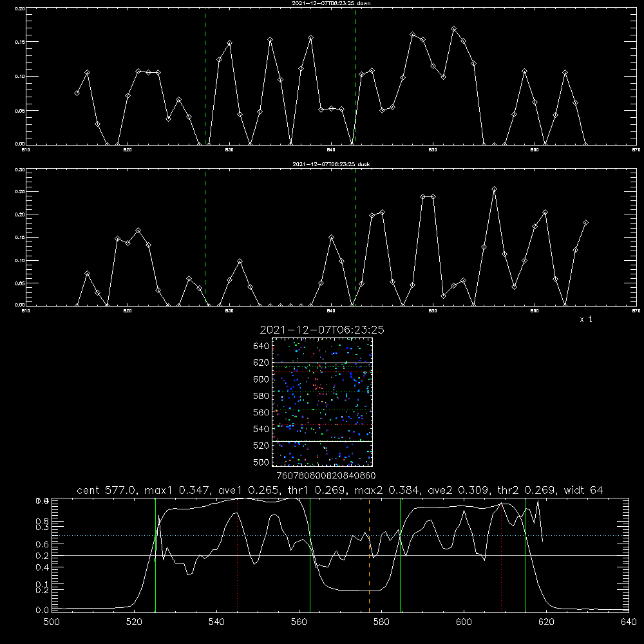This screenshot has height=644, width=644.
Task: Click the '0.20' y-axis label of the dusk plot
Action: [20, 215]
